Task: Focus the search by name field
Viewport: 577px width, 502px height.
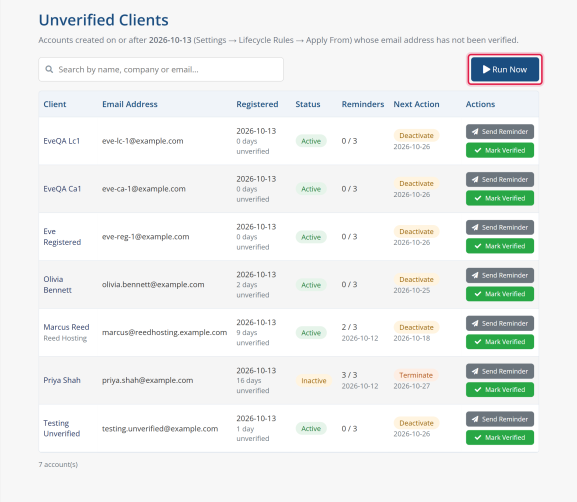Action: [x=161, y=70]
